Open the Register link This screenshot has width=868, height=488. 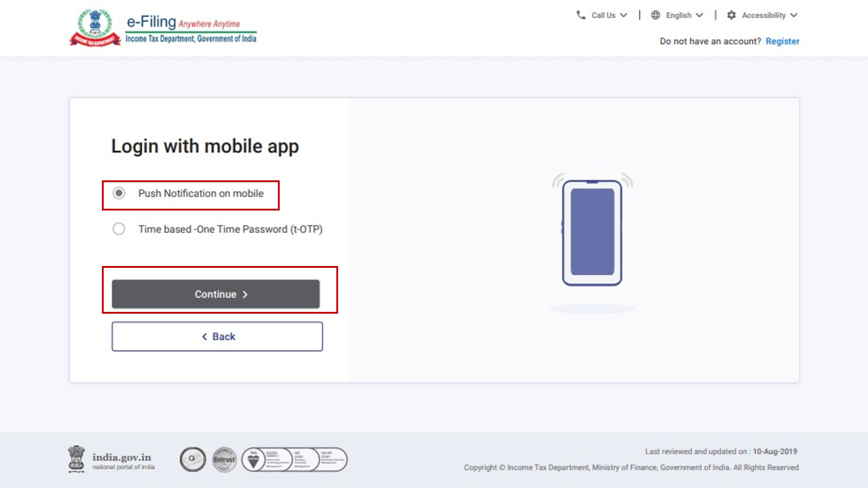click(x=782, y=41)
